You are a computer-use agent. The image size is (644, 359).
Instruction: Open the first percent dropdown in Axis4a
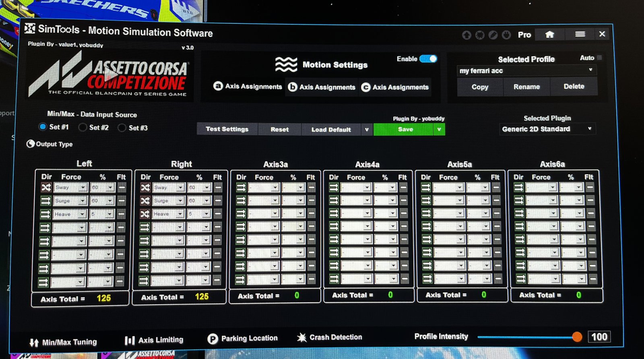[x=386, y=188]
